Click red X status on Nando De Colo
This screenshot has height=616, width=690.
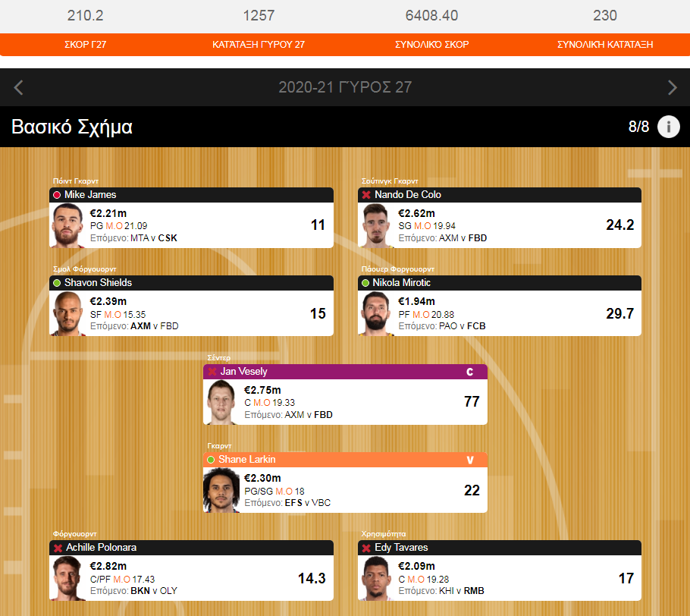point(366,195)
